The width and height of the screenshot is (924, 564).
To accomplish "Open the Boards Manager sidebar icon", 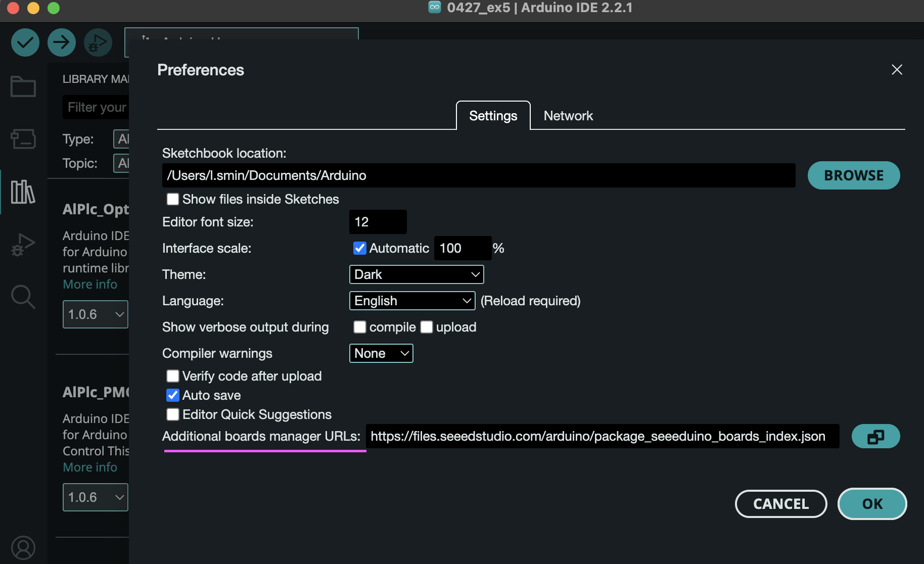I will (x=23, y=138).
